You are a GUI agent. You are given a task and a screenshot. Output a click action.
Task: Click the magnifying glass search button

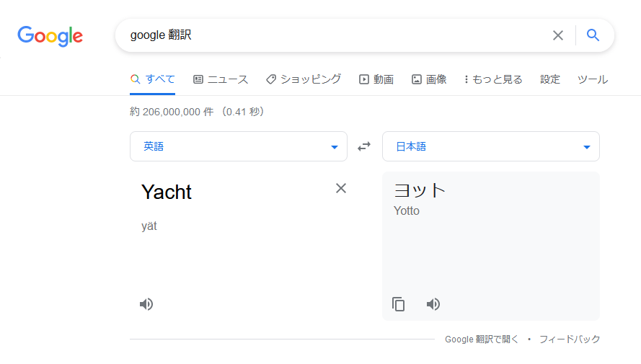pyautogui.click(x=593, y=35)
